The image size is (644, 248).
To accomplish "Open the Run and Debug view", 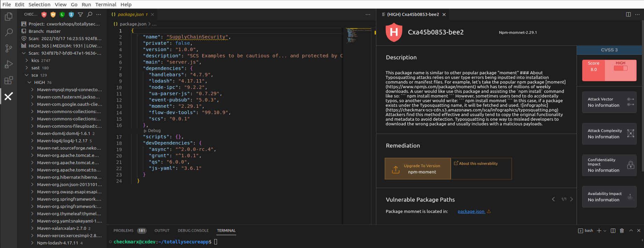I will click(x=8, y=65).
